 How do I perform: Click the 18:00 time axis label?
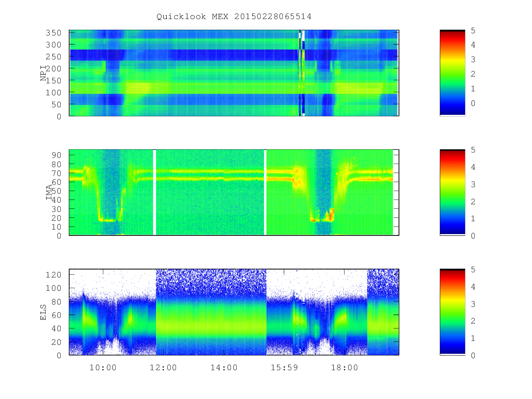[x=345, y=368]
